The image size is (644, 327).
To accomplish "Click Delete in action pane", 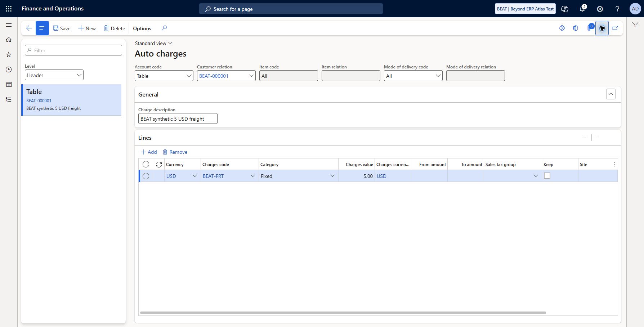I will [114, 28].
